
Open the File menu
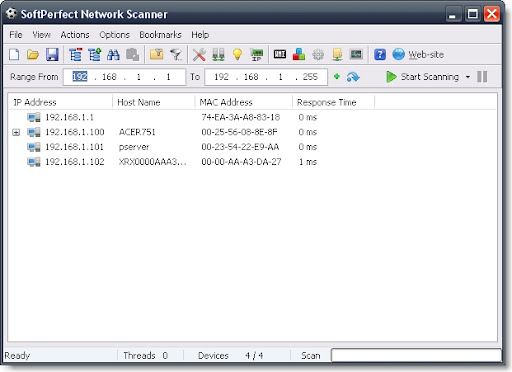16,35
